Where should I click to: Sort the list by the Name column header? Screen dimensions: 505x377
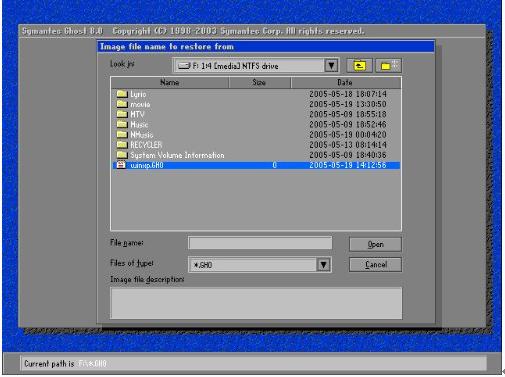[x=170, y=82]
